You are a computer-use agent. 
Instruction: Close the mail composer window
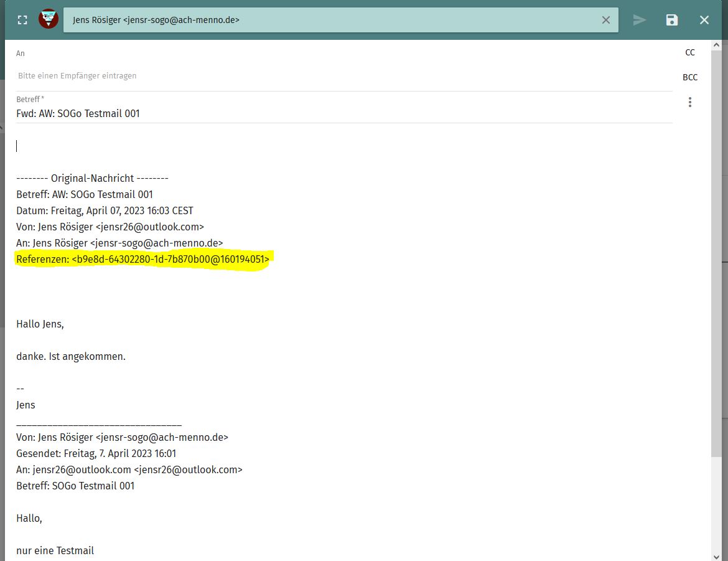704,20
